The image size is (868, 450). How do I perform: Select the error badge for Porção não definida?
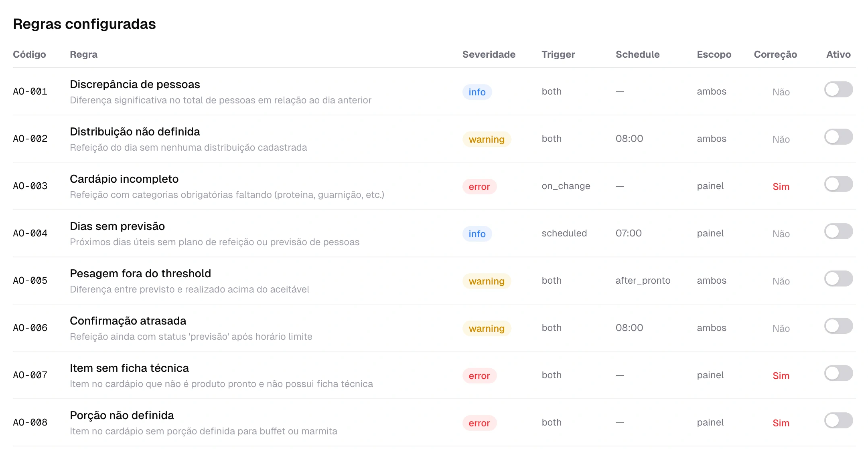coord(479,423)
